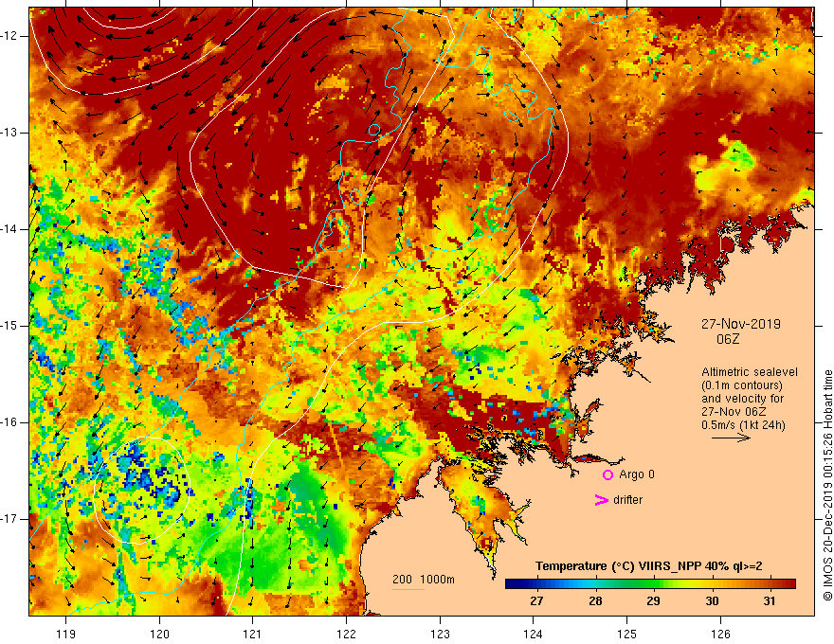Click the 'Argo 0' label
834x644 pixels.
(x=637, y=474)
